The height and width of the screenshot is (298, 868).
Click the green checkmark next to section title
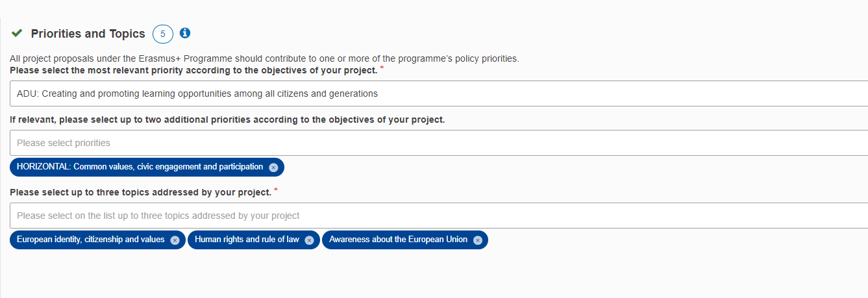tap(17, 33)
